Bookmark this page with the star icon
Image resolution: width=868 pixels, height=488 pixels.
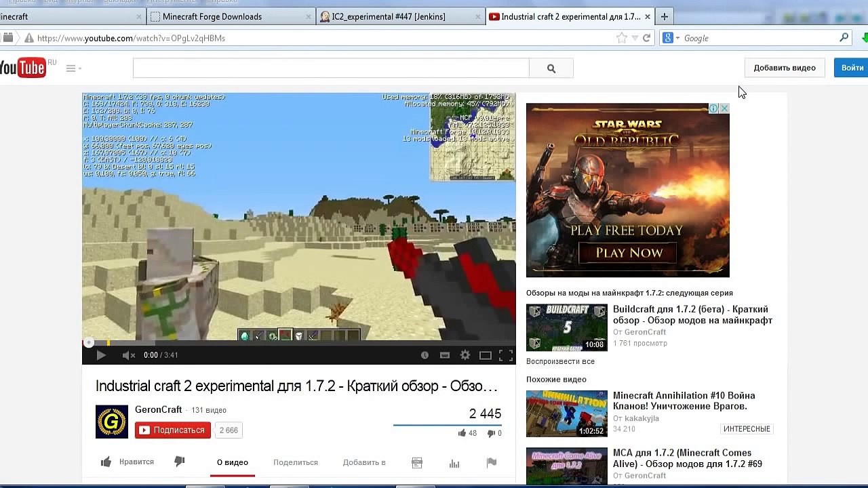pos(622,39)
